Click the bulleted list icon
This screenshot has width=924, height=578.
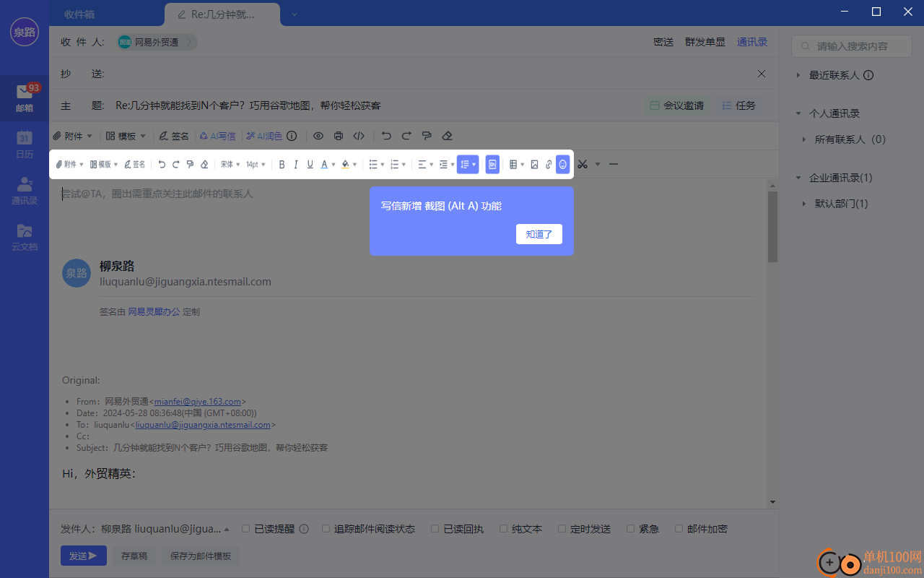[373, 165]
